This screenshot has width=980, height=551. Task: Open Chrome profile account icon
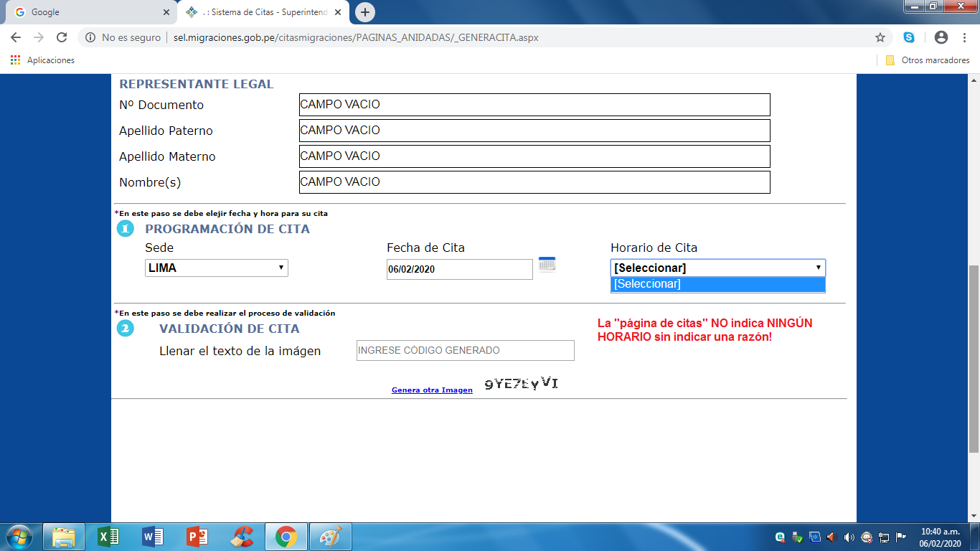pyautogui.click(x=941, y=37)
